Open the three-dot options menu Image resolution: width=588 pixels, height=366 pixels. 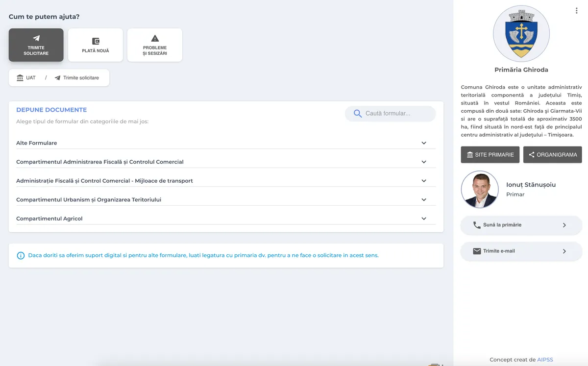(x=577, y=11)
